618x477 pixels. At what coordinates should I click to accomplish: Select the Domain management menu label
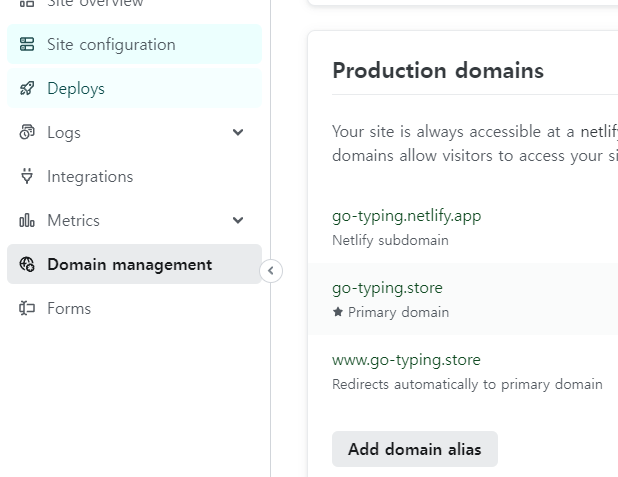tap(129, 265)
